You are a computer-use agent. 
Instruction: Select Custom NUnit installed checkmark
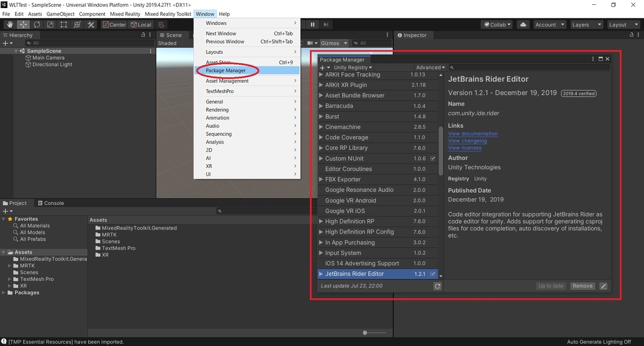coord(433,158)
